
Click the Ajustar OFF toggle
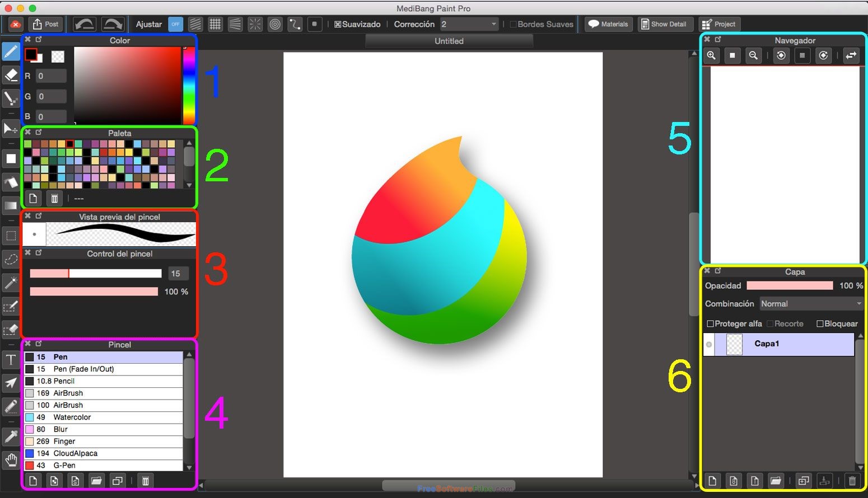(175, 24)
